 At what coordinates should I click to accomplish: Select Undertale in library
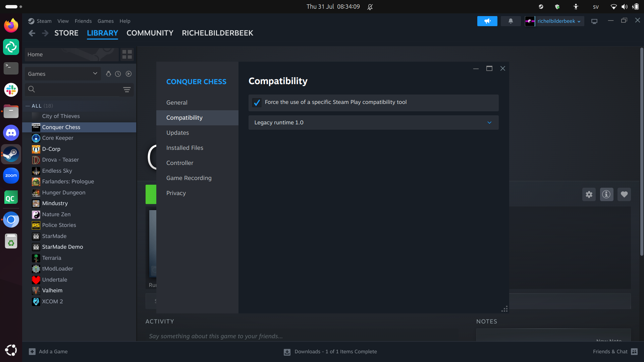point(79,280)
